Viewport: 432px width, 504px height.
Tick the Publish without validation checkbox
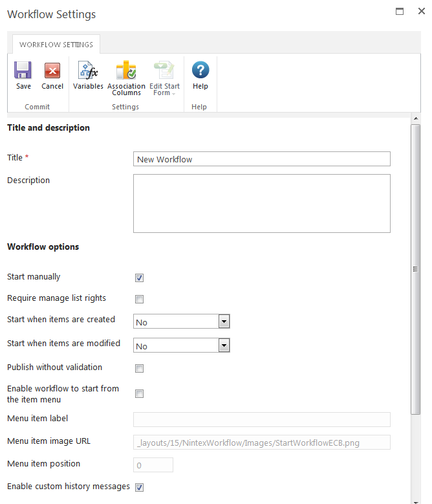(x=139, y=369)
